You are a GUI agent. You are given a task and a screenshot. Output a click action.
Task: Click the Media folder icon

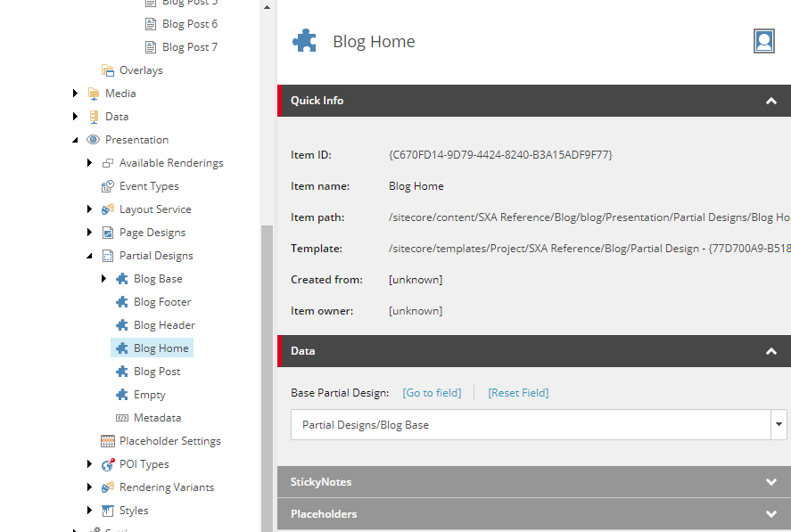coord(94,94)
